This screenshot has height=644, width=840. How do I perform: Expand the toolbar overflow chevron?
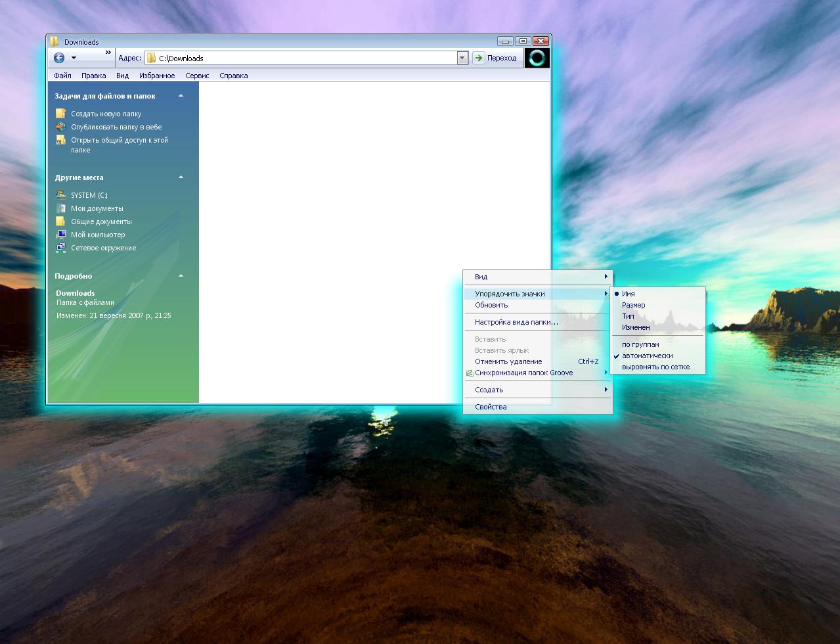[x=108, y=53]
